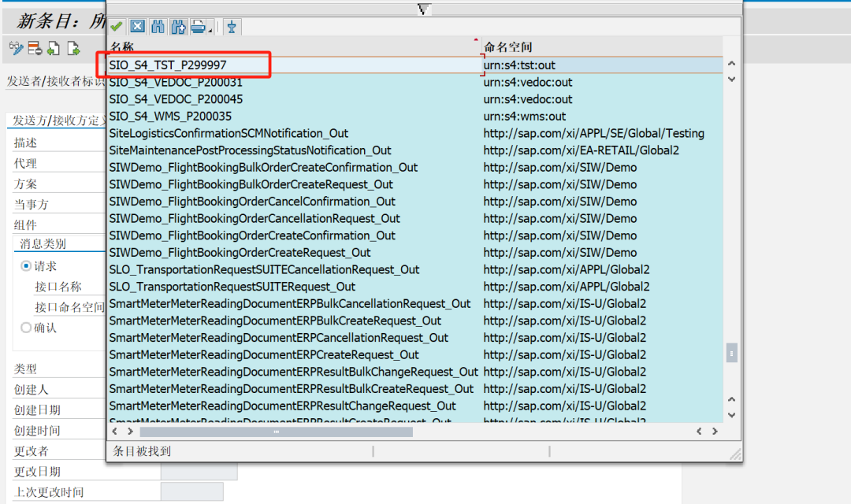Click the bottom-right scroll-left arrow

(699, 432)
